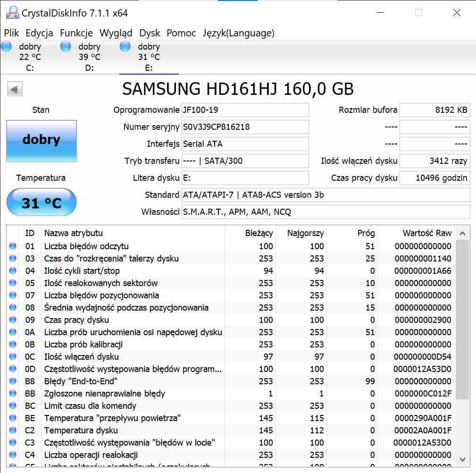Click the Bieżący column header
Image resolution: width=476 pixels, height=473 pixels.
pos(251,233)
